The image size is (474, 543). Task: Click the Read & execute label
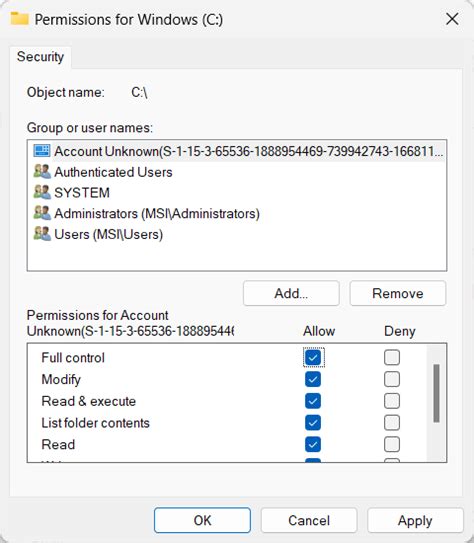(x=89, y=401)
